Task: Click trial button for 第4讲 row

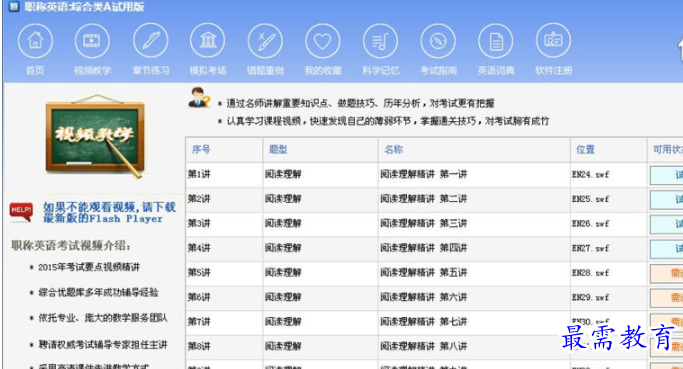Action: [x=666, y=249]
